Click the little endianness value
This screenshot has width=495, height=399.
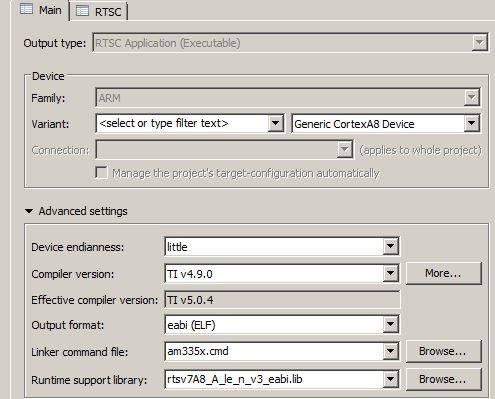pos(177,247)
